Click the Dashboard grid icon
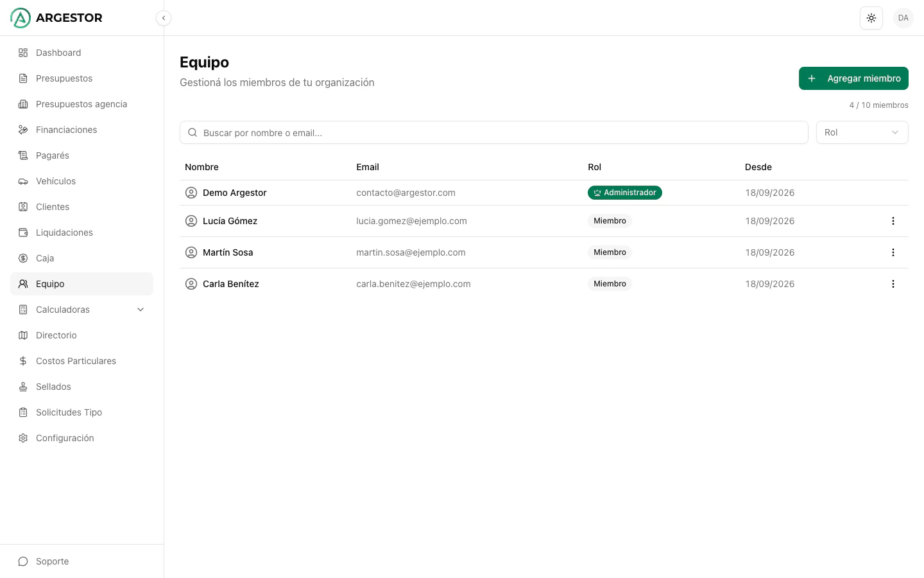924x578 pixels. click(x=23, y=53)
